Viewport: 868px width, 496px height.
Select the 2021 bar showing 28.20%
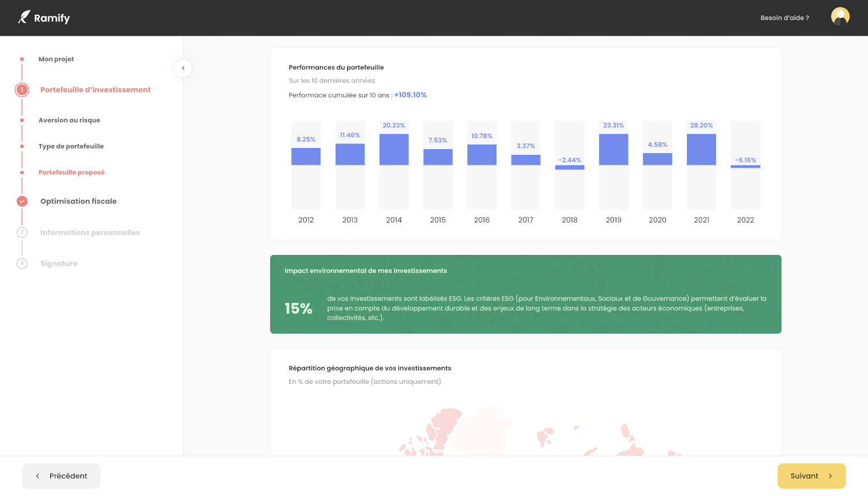pyautogui.click(x=701, y=149)
